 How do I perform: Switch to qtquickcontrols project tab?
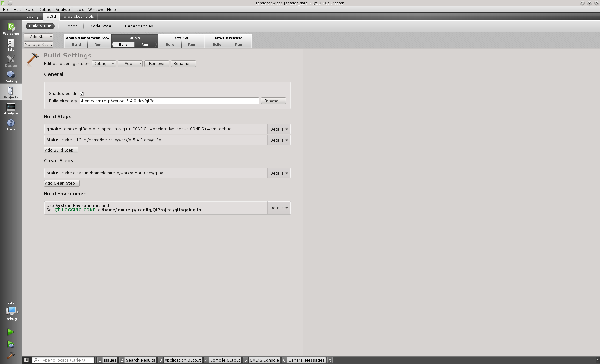point(79,16)
